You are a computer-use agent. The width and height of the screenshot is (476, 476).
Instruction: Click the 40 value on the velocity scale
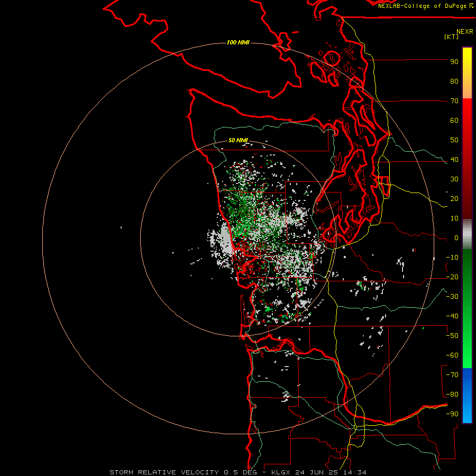click(454, 160)
